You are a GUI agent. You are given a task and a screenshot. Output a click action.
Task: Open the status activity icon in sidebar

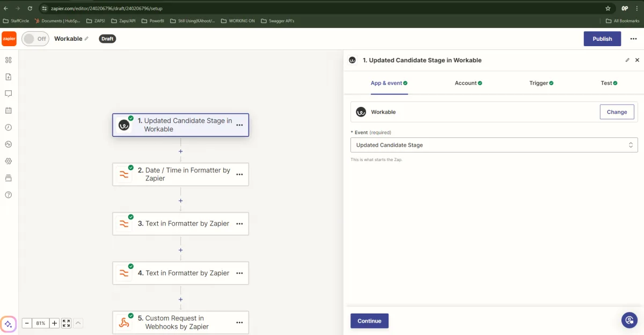[8, 144]
